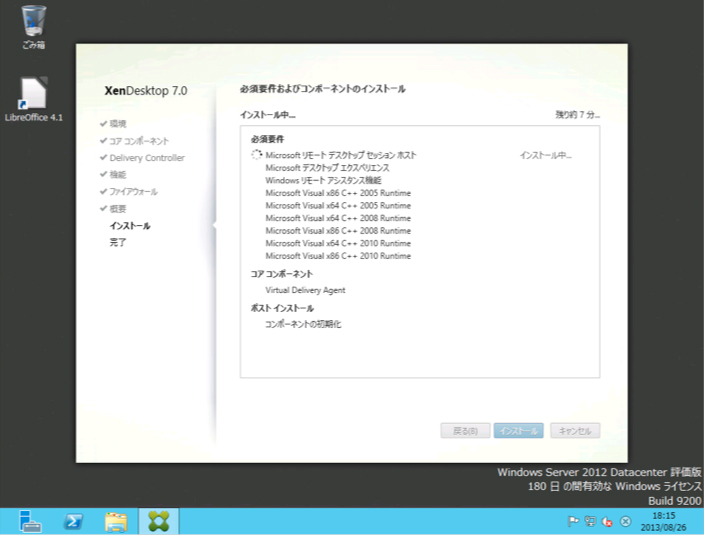Screen dimensions: 704x535
Task: Open the Recycle Bin desktop icon
Action: click(34, 26)
